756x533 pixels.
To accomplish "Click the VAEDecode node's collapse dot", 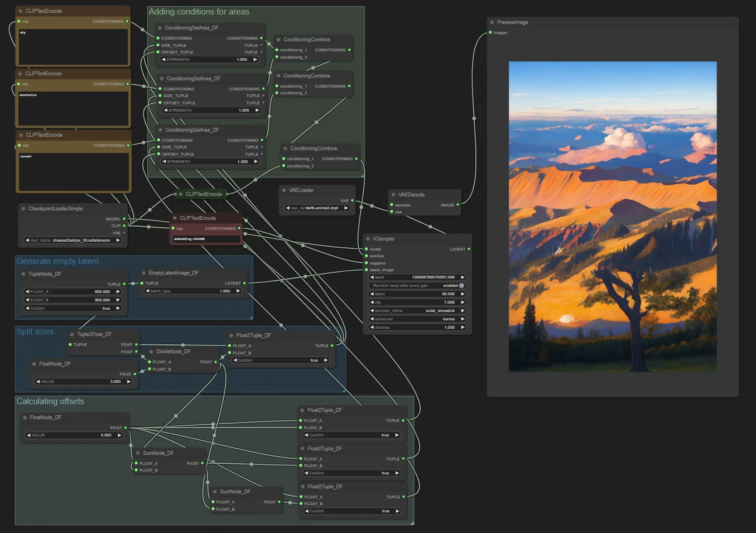I will pyautogui.click(x=393, y=195).
